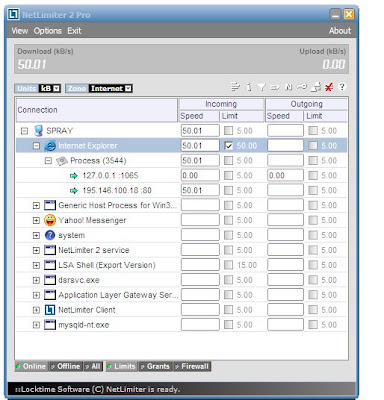
Task: Expand the system node
Action: [36, 236]
